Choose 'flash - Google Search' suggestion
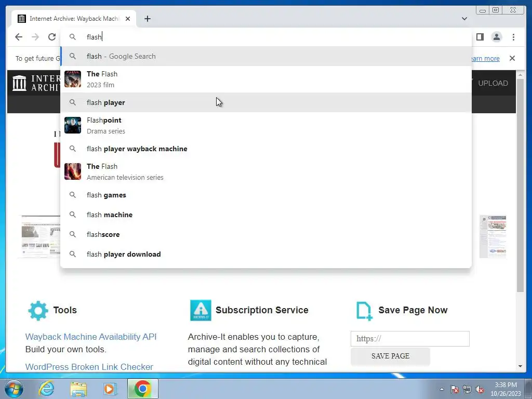Screen dimensions: 532x399 point(267,56)
